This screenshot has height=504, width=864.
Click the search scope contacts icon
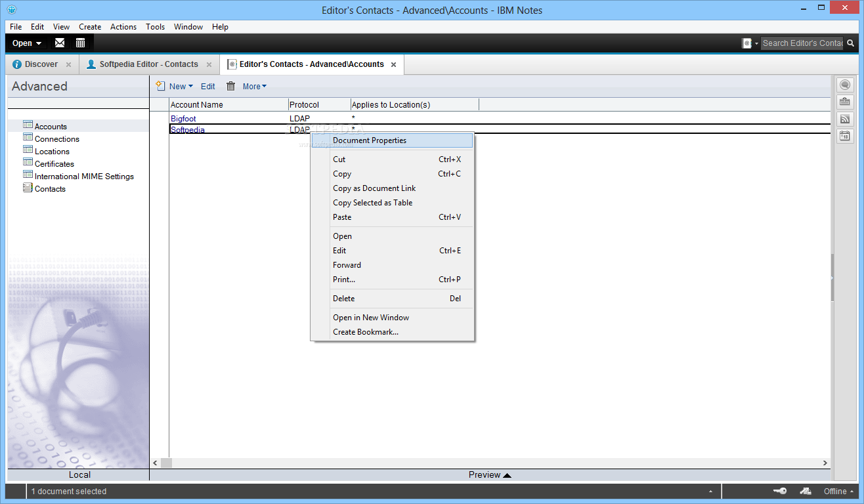[746, 43]
